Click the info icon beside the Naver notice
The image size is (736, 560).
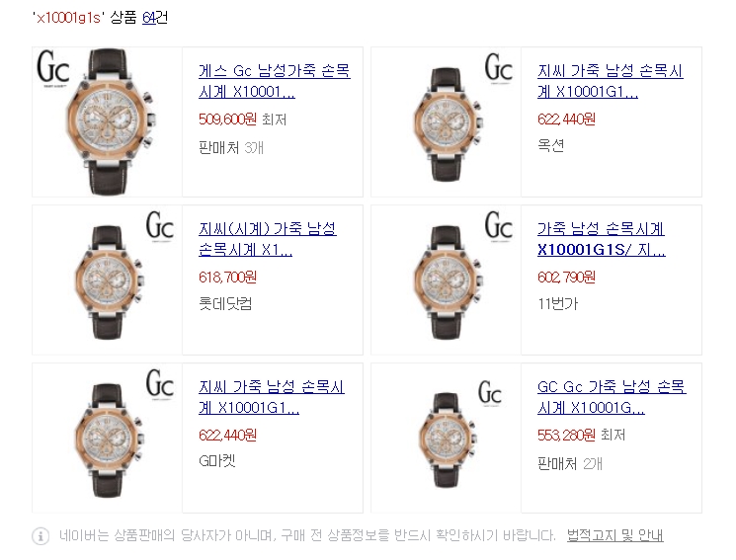[41, 535]
